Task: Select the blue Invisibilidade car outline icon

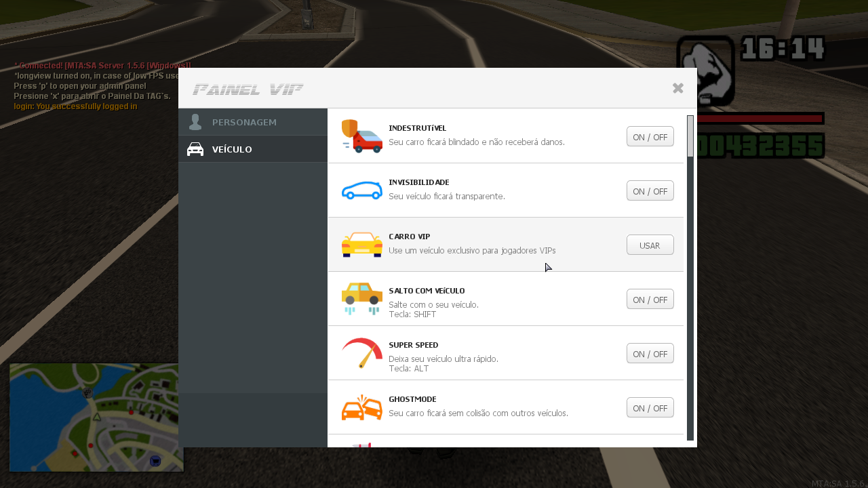Action: (361, 190)
